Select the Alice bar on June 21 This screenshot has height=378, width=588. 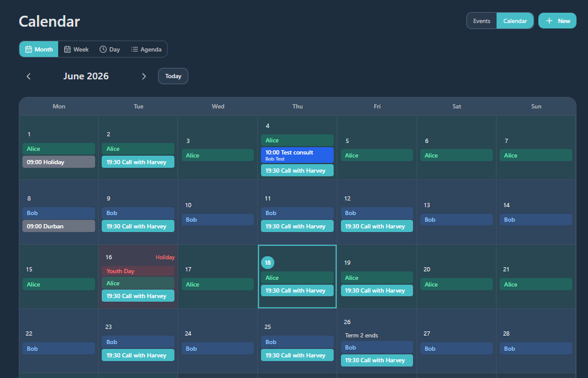(x=536, y=284)
